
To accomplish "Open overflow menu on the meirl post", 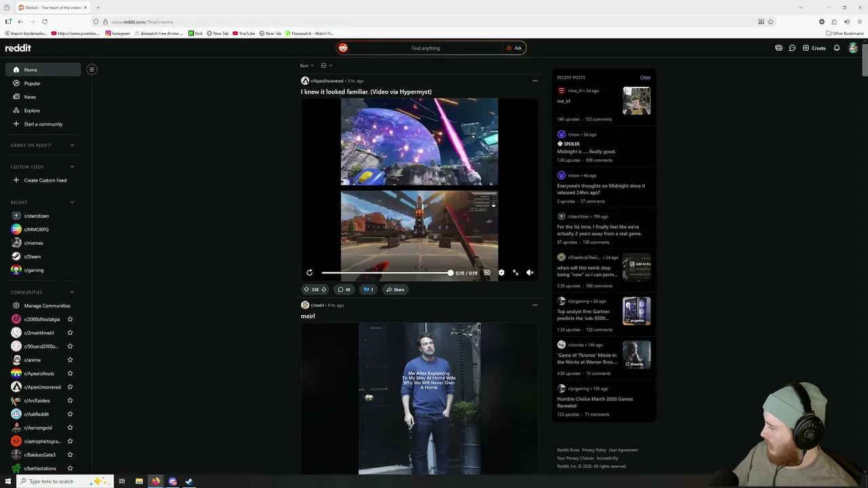I will tap(535, 305).
